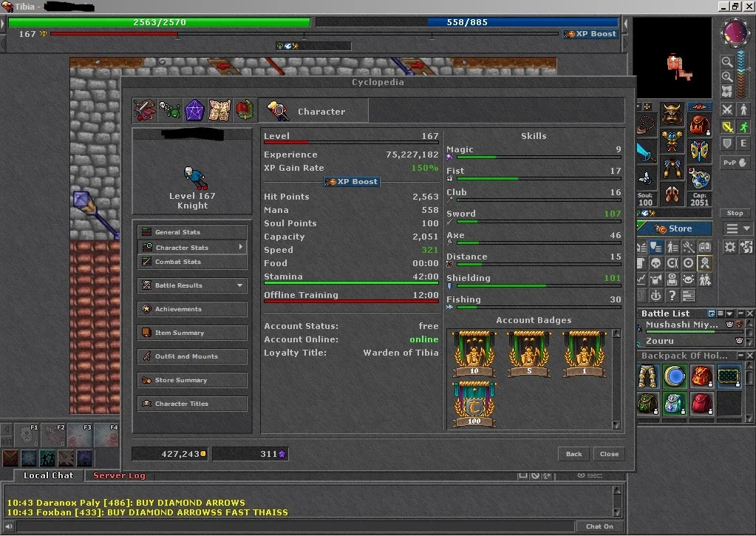Click the compass rose above the minimap

tap(735, 33)
